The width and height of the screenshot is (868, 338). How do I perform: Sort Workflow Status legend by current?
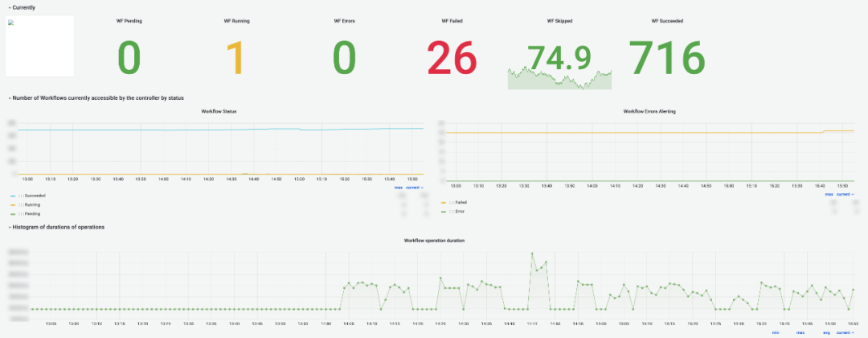pyautogui.click(x=415, y=188)
